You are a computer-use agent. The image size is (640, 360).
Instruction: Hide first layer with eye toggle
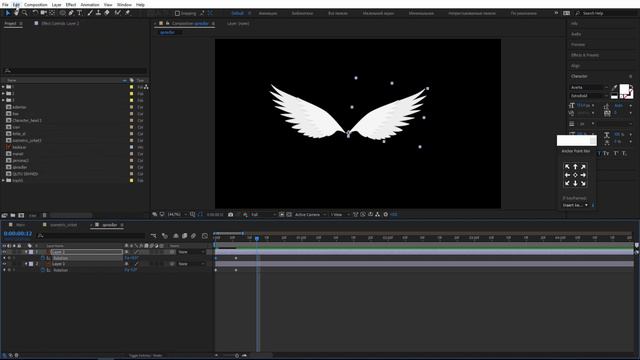pos(4,252)
